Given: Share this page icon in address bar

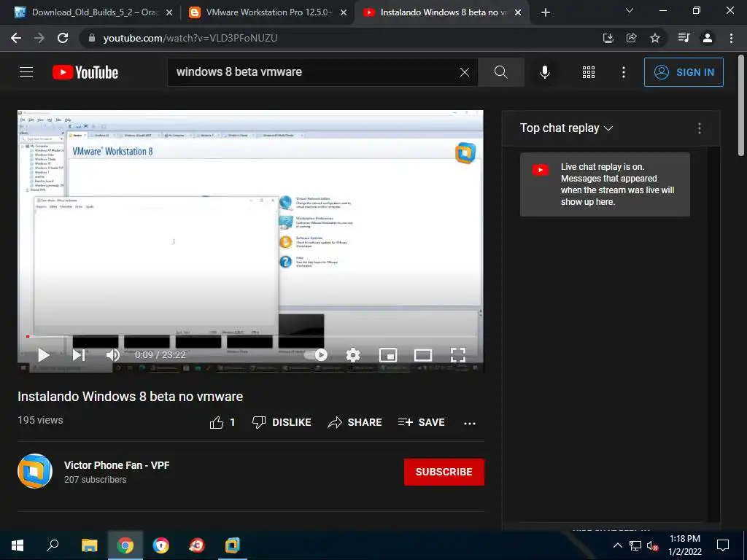Looking at the screenshot, I should pyautogui.click(x=631, y=38).
